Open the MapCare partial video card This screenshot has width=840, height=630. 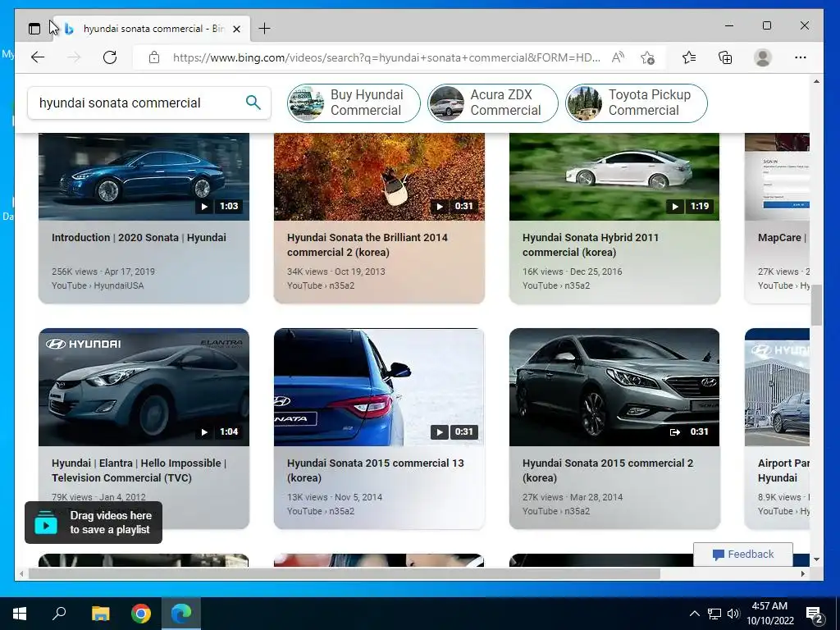(x=777, y=218)
